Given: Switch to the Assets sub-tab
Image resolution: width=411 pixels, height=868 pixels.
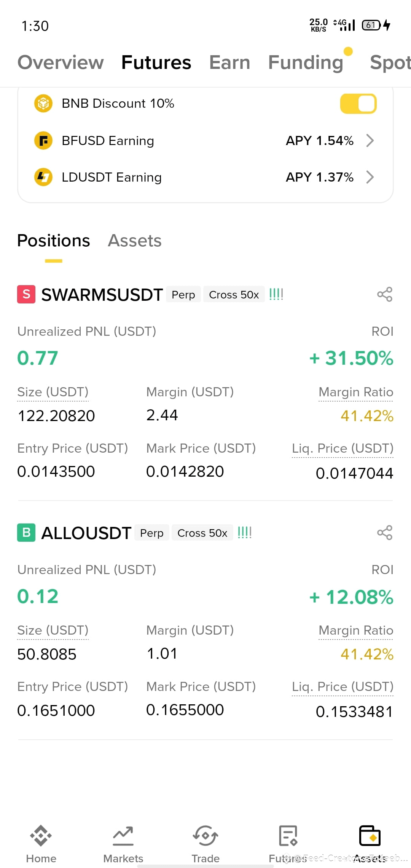Looking at the screenshot, I should (135, 241).
